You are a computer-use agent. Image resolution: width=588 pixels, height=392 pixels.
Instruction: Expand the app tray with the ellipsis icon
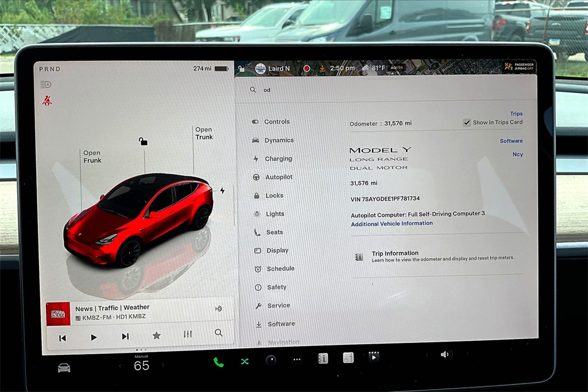click(297, 359)
